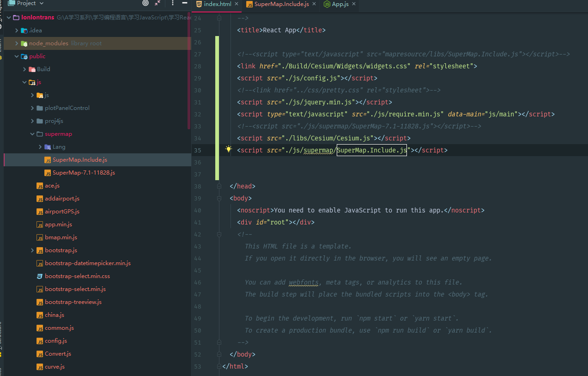Select curve.js in the project tree

(x=55, y=367)
